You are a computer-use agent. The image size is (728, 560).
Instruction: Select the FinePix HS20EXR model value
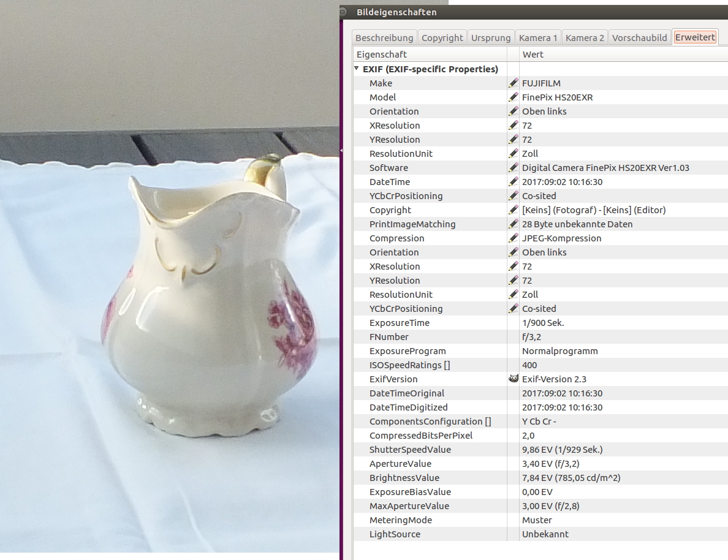tap(557, 97)
